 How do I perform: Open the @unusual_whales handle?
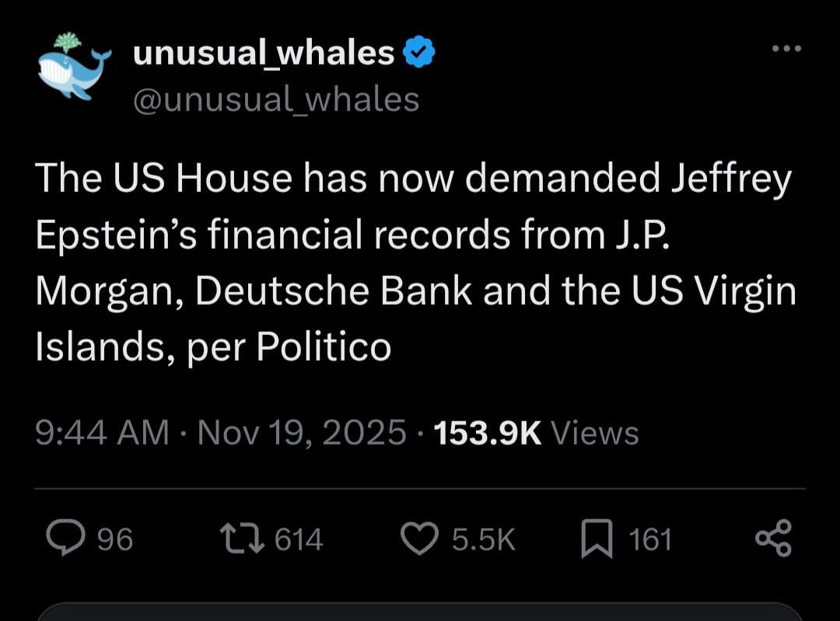pos(276,99)
